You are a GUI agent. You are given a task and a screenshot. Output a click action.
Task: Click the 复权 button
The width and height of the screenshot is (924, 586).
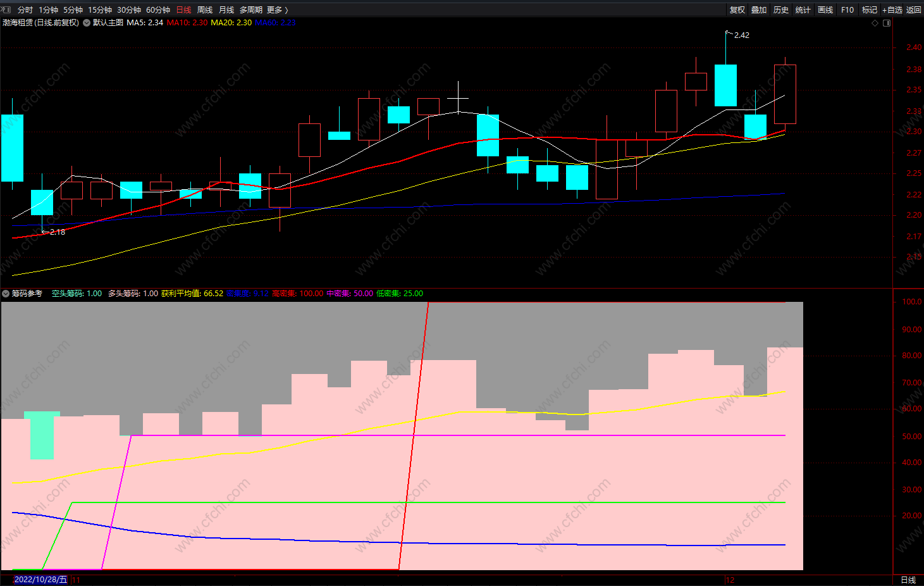(x=737, y=9)
